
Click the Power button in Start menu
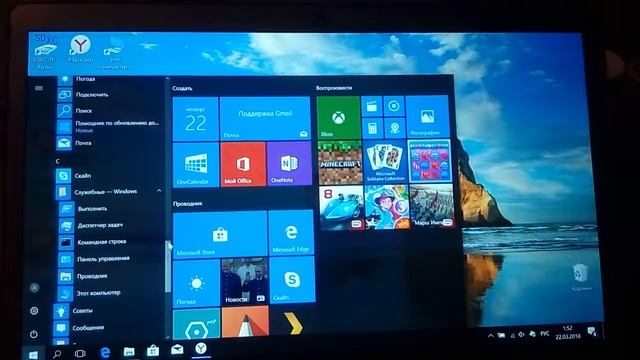(x=34, y=334)
